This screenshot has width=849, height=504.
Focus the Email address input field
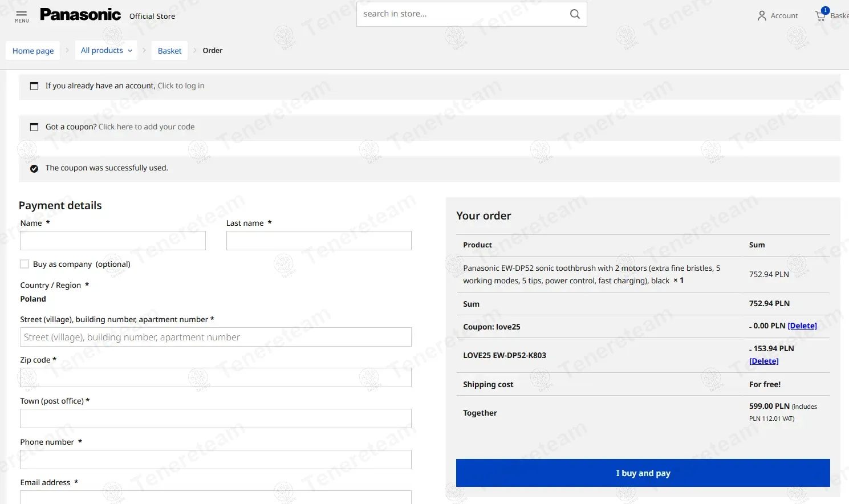coord(216,497)
